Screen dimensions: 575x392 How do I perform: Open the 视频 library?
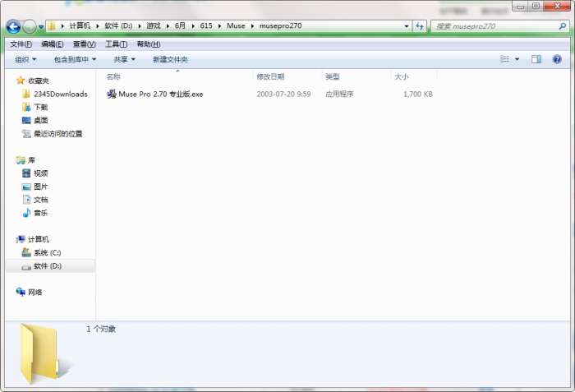click(x=41, y=173)
